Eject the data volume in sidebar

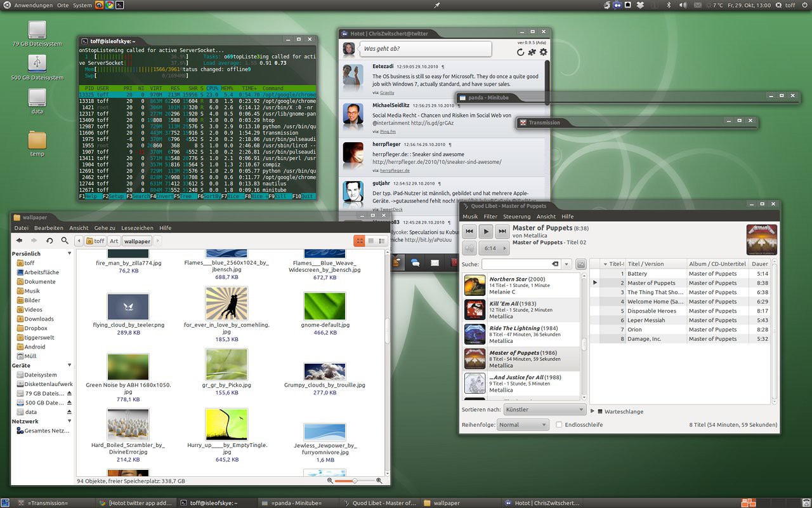(x=69, y=411)
